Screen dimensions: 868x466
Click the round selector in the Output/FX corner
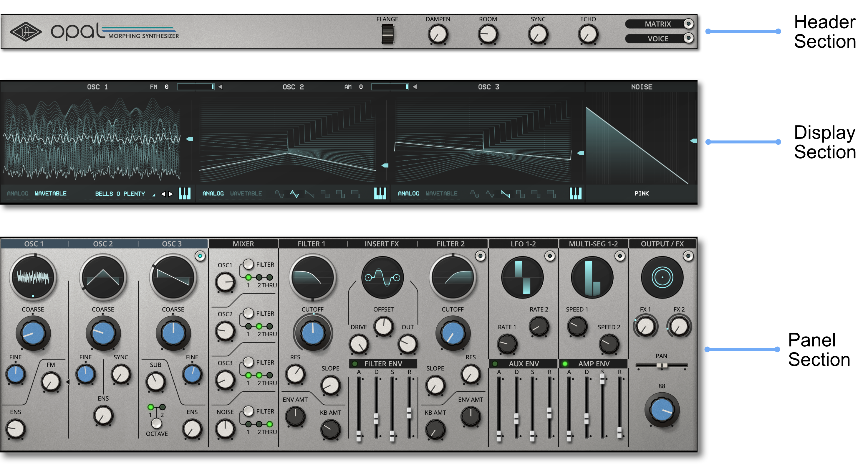click(x=688, y=256)
